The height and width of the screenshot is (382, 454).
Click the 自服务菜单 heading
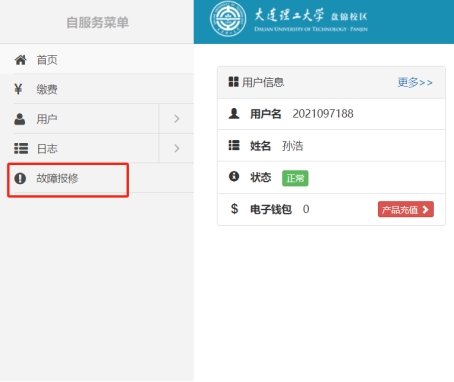98,22
